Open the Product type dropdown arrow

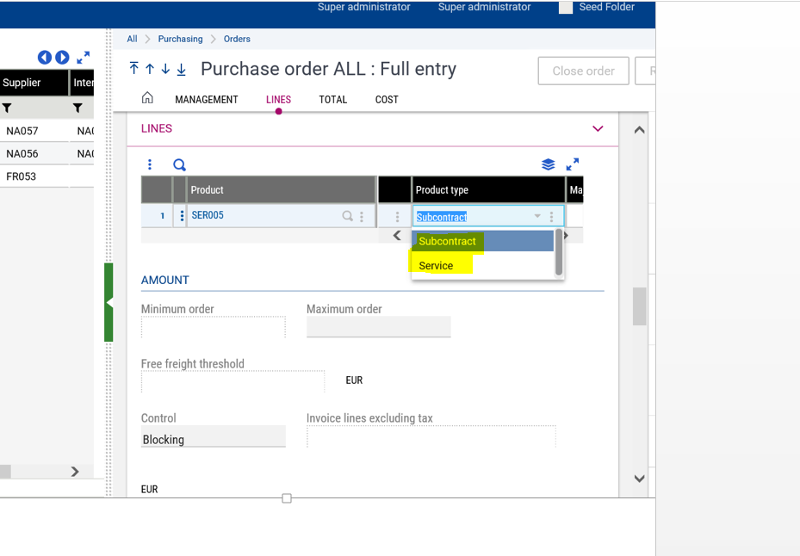pyautogui.click(x=537, y=217)
